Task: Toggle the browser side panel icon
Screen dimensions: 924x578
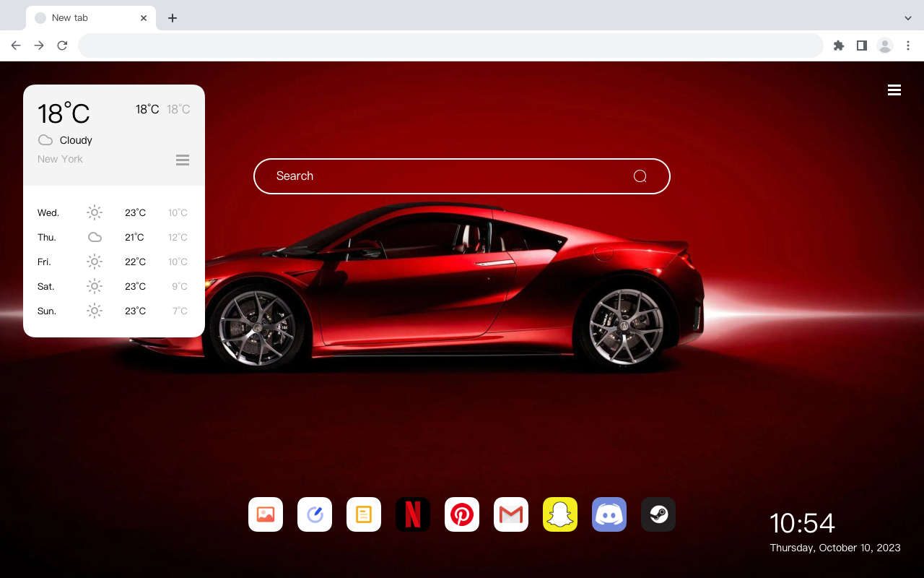Action: [861, 46]
